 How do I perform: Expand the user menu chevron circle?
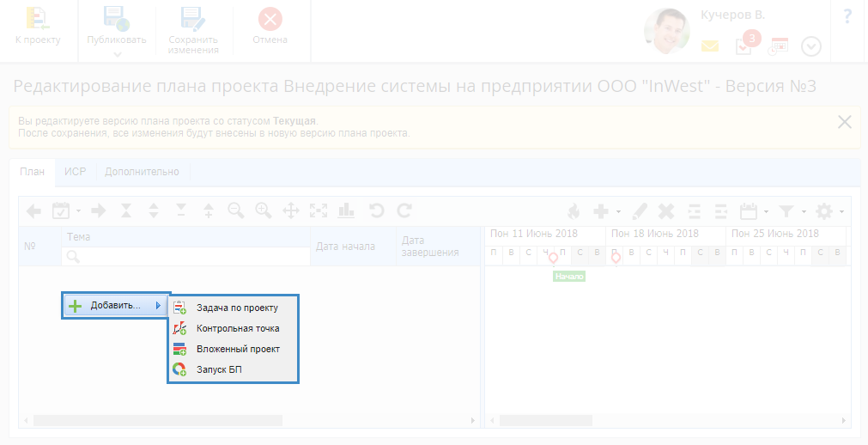point(811,46)
